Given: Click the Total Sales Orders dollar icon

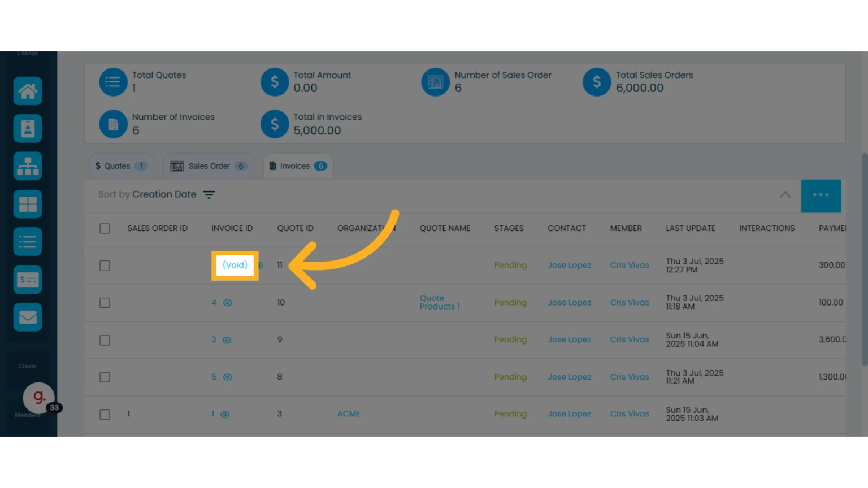Looking at the screenshot, I should click(x=597, y=82).
